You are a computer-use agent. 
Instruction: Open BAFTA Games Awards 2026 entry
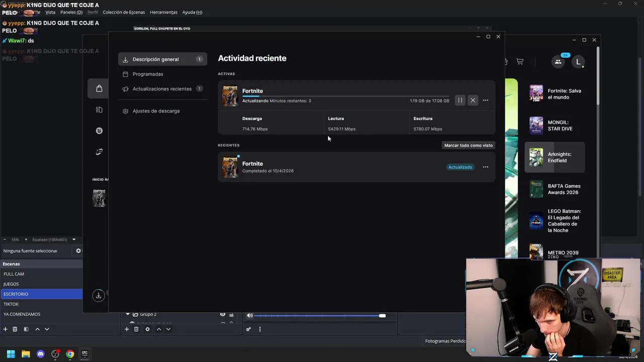(x=555, y=189)
